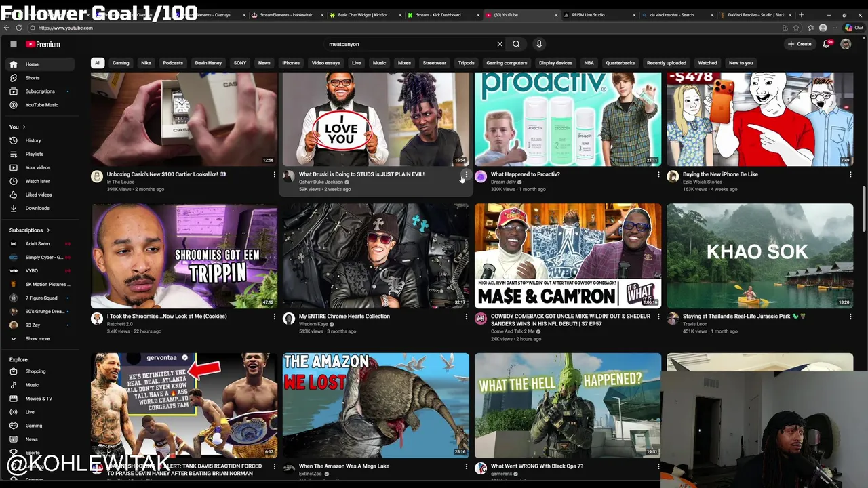868x488 pixels.
Task: Open the Create dropdown button
Action: click(800, 44)
